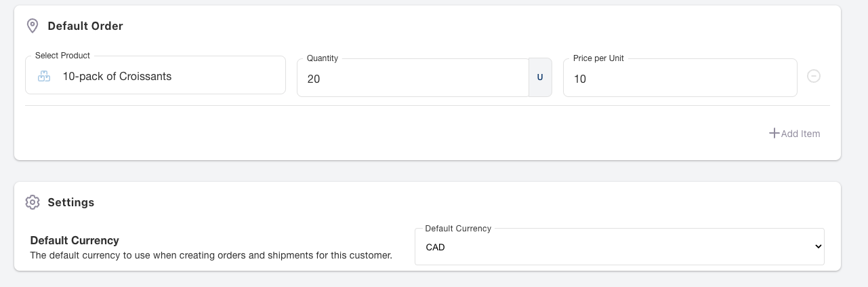The height and width of the screenshot is (287, 868).
Task: Click the product box icon in Select Product
Action: pyautogui.click(x=44, y=77)
